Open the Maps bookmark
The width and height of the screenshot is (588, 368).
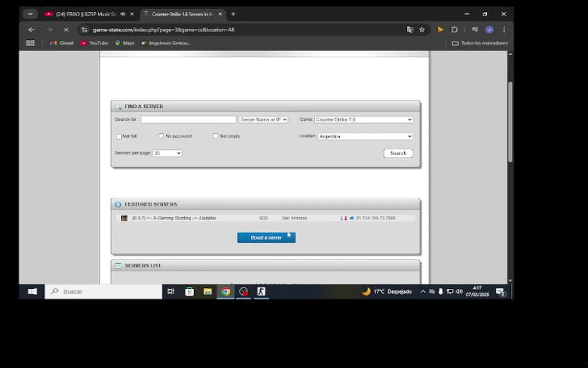coord(125,43)
